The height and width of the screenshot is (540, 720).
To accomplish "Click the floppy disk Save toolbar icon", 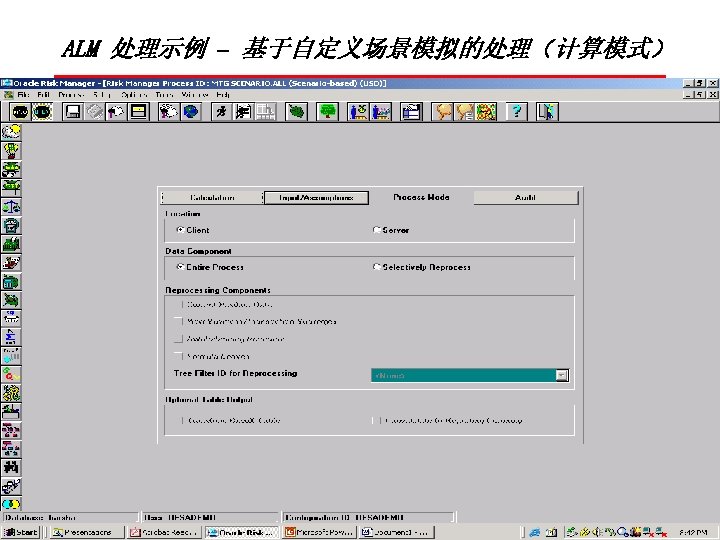I will tap(73, 112).
